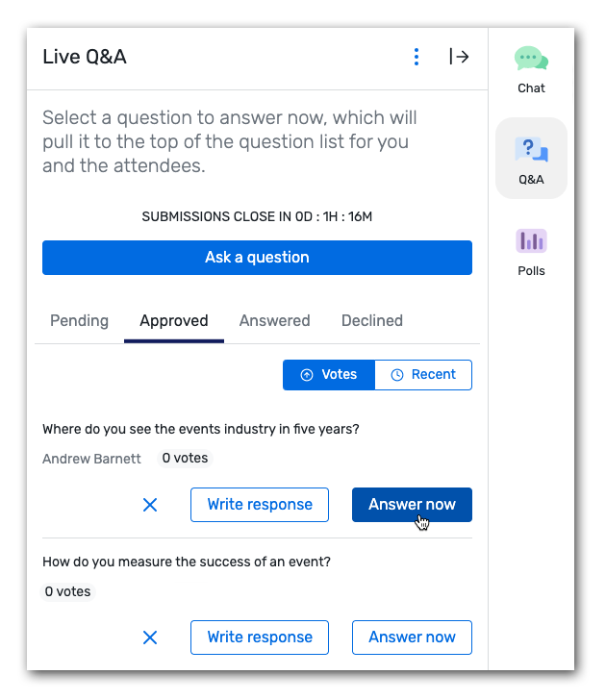Answer the event success question now
The height and width of the screenshot is (700, 606).
412,637
